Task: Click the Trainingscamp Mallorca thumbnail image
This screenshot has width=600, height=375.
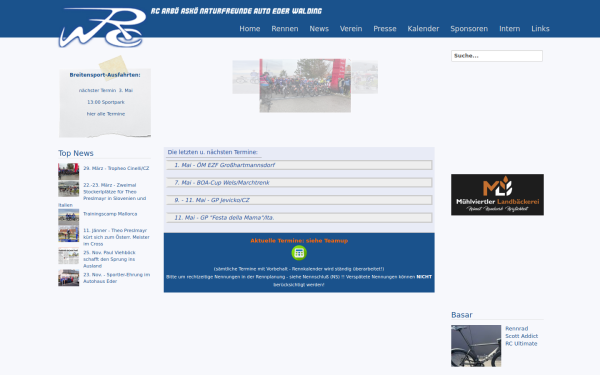Action: [68, 217]
